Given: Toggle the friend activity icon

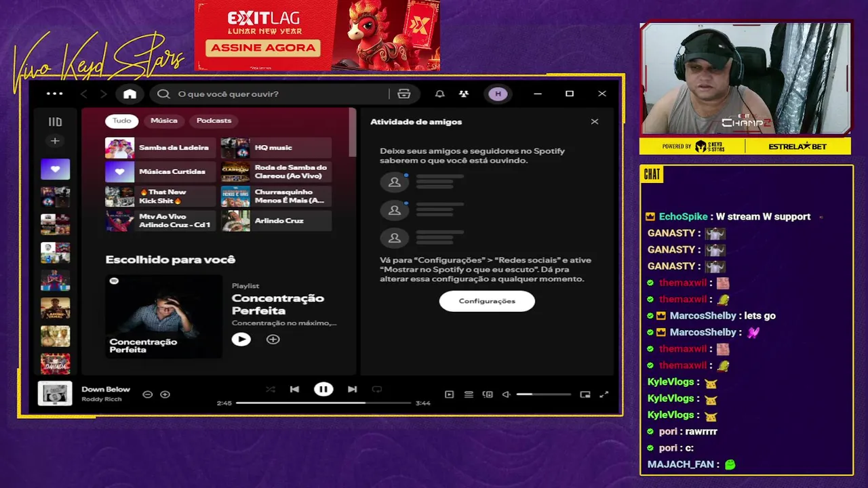Looking at the screenshot, I should (464, 94).
